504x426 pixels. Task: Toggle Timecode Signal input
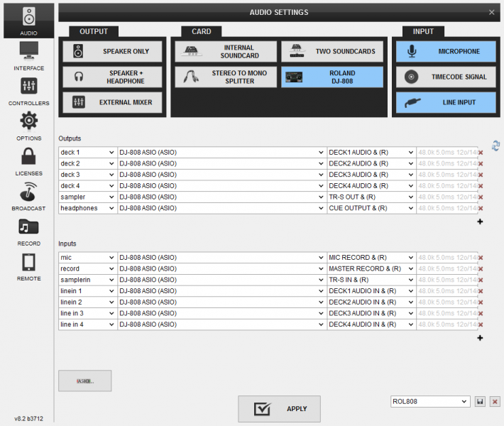click(x=446, y=77)
